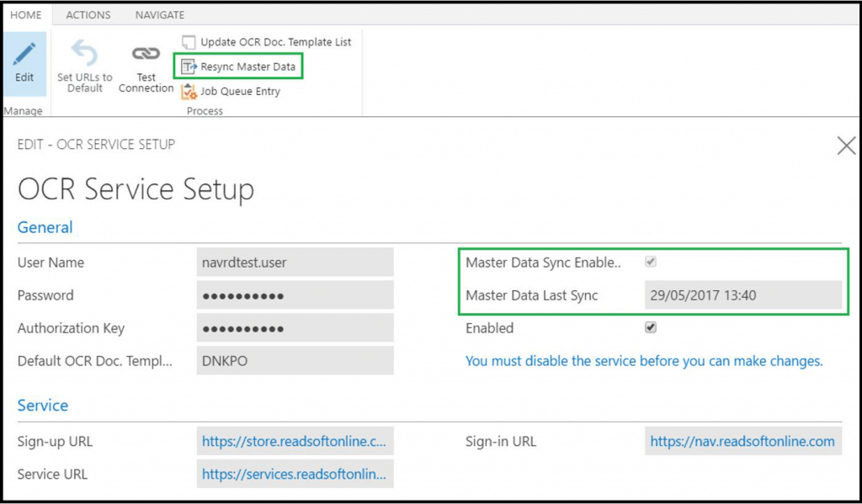Uncheck the Enabled checkbox
Viewport: 862px width, 504px height.
click(651, 328)
